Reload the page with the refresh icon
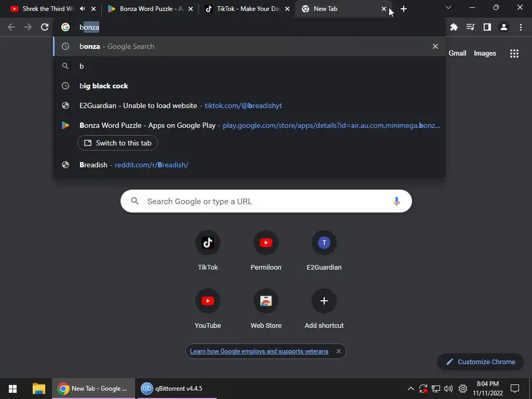This screenshot has height=399, width=532. [45, 27]
